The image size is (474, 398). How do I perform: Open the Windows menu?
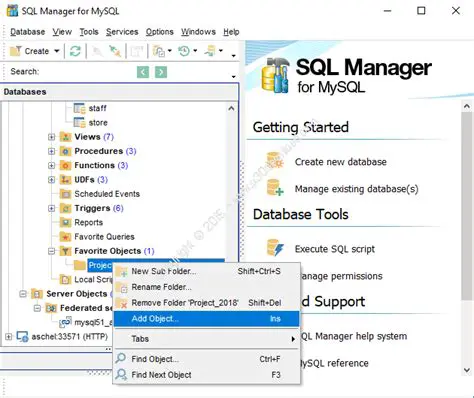click(198, 32)
